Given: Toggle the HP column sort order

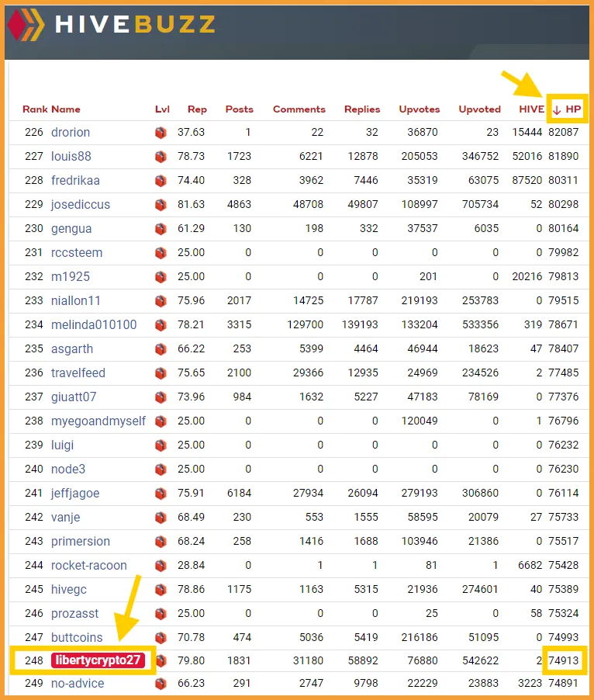Looking at the screenshot, I should pyautogui.click(x=567, y=109).
